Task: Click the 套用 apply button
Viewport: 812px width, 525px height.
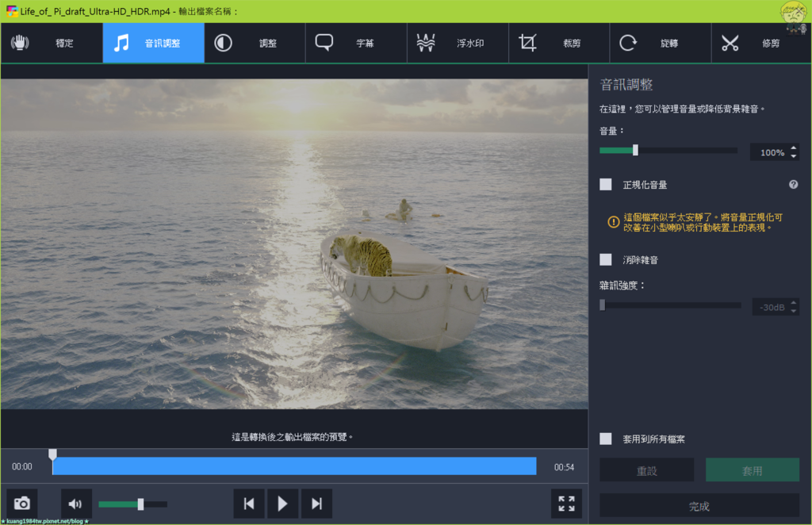Action: click(x=753, y=470)
